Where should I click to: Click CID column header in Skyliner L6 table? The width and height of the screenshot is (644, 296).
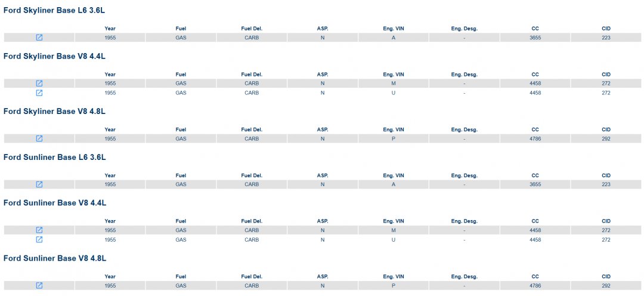(x=606, y=28)
